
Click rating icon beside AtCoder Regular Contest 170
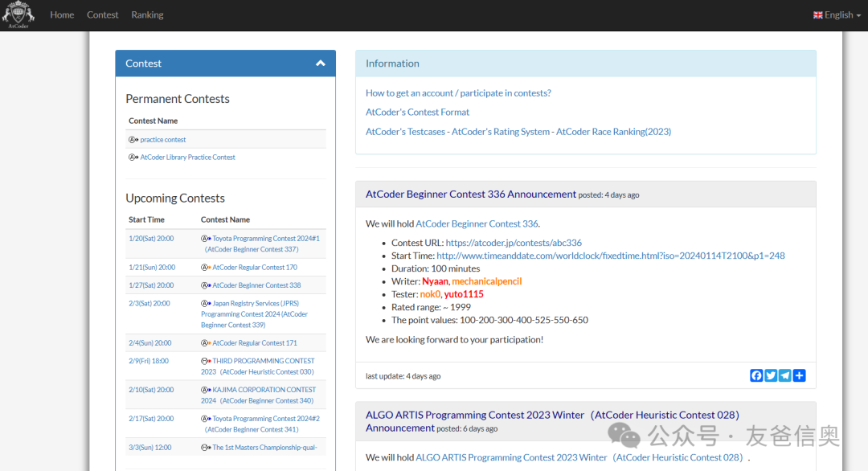click(x=206, y=268)
